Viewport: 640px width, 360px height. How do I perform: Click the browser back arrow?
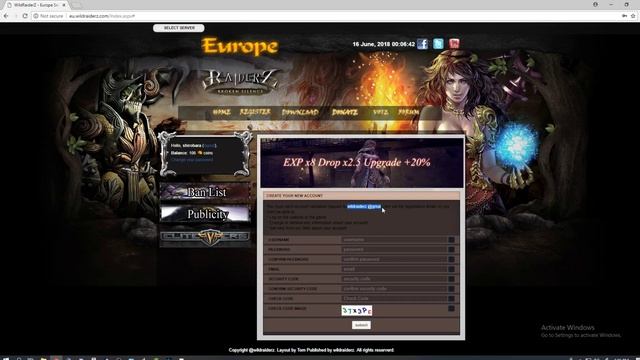click(x=6, y=16)
